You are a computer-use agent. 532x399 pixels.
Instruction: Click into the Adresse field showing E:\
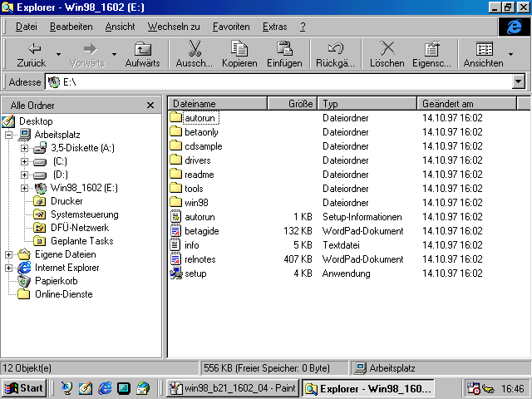tap(278, 81)
